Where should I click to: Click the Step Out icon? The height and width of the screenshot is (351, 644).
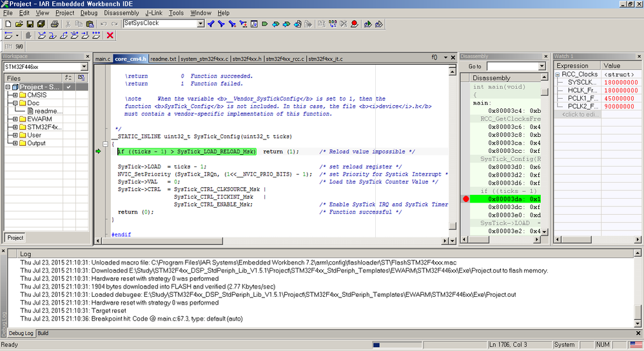[x=64, y=35]
